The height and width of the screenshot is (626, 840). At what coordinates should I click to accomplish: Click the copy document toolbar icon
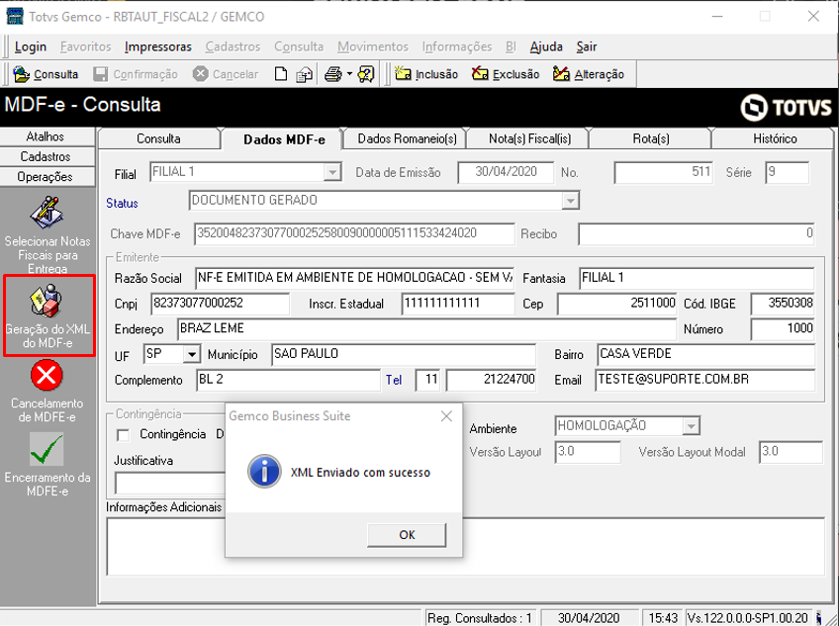point(305,74)
